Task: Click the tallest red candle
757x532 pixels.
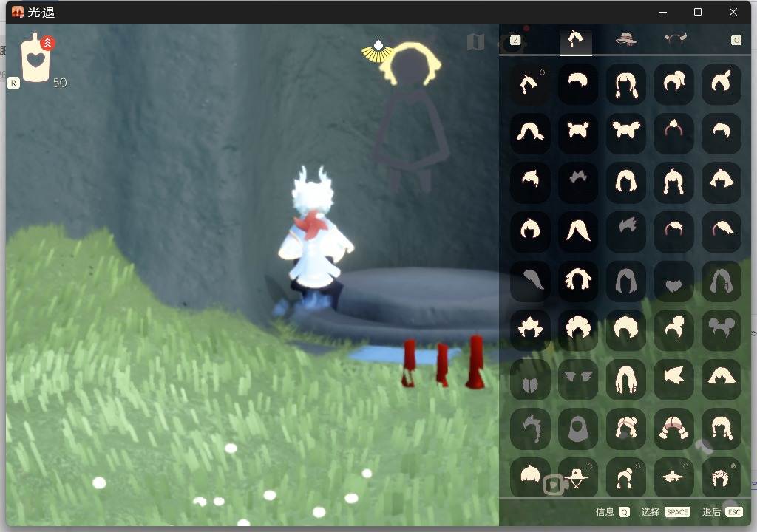Action: pyautogui.click(x=475, y=362)
